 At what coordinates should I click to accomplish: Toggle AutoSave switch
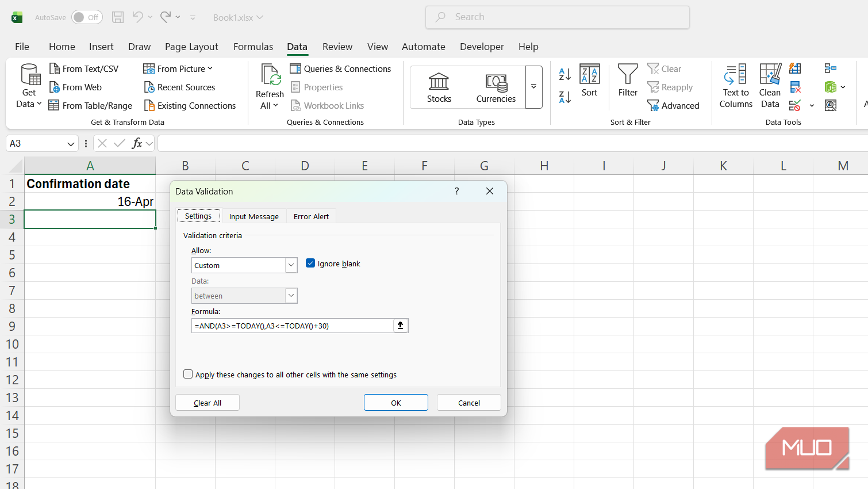tap(87, 17)
